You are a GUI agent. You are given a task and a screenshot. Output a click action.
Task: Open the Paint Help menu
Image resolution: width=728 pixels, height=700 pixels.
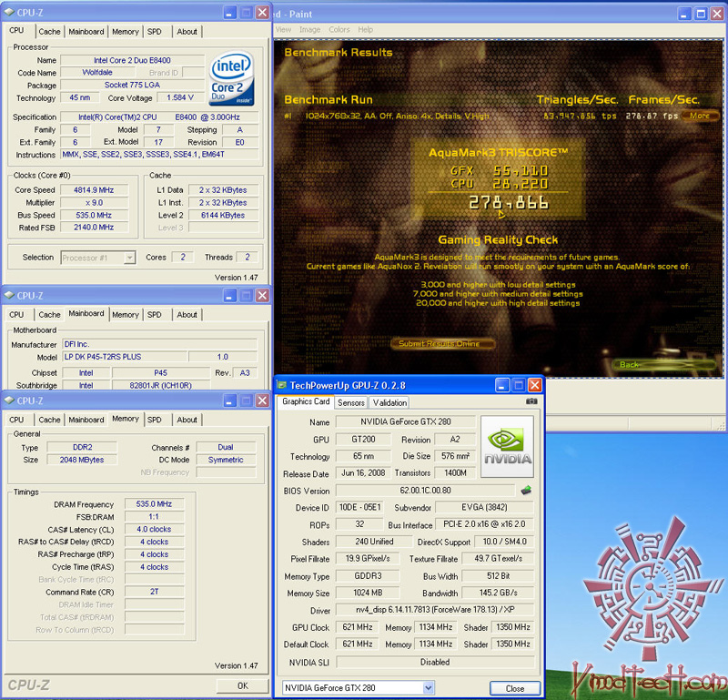pos(366,29)
